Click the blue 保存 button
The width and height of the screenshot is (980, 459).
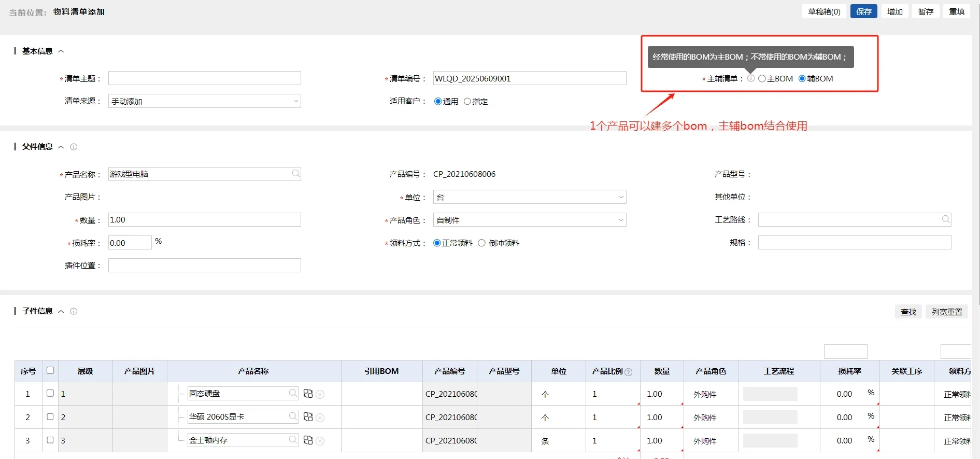pyautogui.click(x=864, y=11)
